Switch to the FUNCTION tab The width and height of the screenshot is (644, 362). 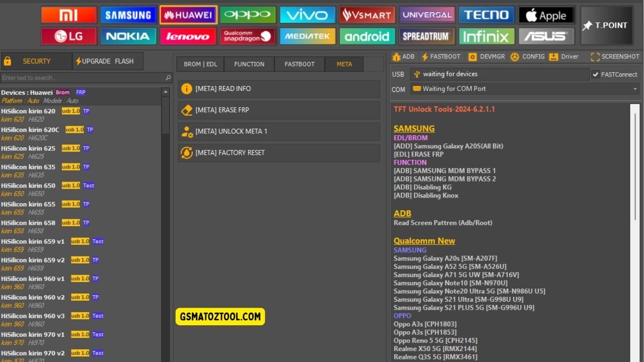click(x=249, y=64)
